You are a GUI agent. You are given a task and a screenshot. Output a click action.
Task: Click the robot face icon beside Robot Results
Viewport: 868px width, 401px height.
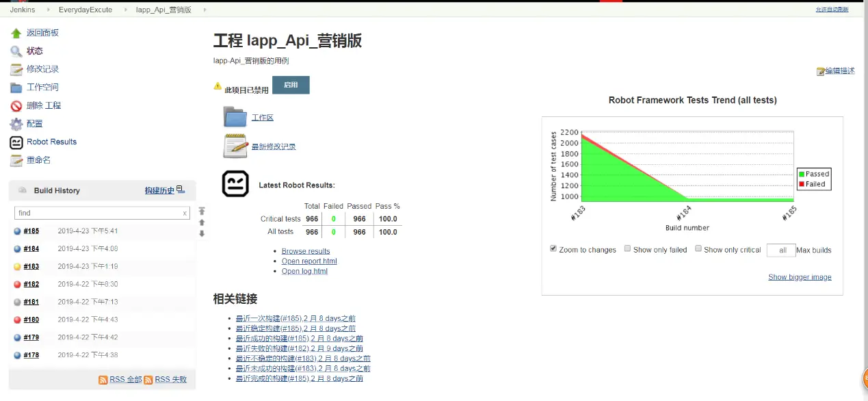tap(16, 142)
